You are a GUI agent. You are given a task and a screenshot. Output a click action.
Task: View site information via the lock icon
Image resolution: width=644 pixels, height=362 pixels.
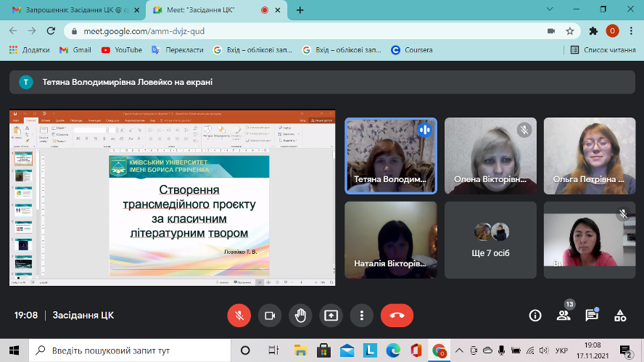tap(75, 31)
